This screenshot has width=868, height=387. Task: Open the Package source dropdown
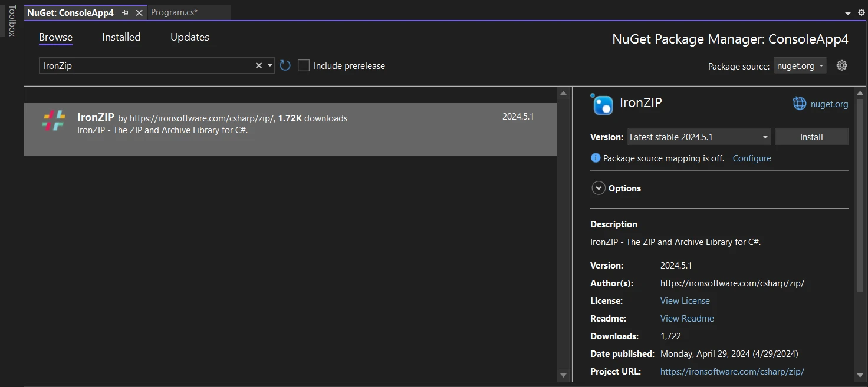click(800, 65)
